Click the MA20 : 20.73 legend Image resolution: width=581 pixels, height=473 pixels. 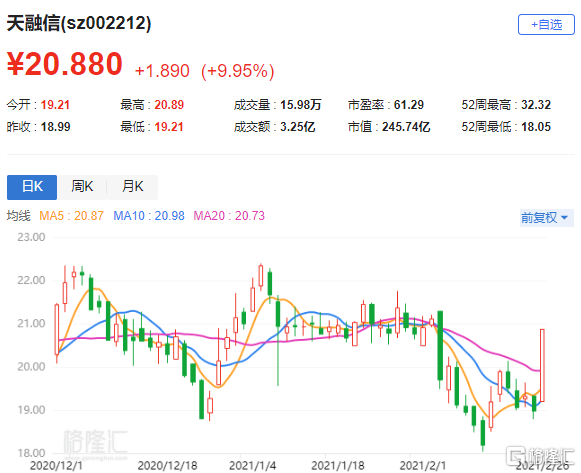[x=229, y=216]
